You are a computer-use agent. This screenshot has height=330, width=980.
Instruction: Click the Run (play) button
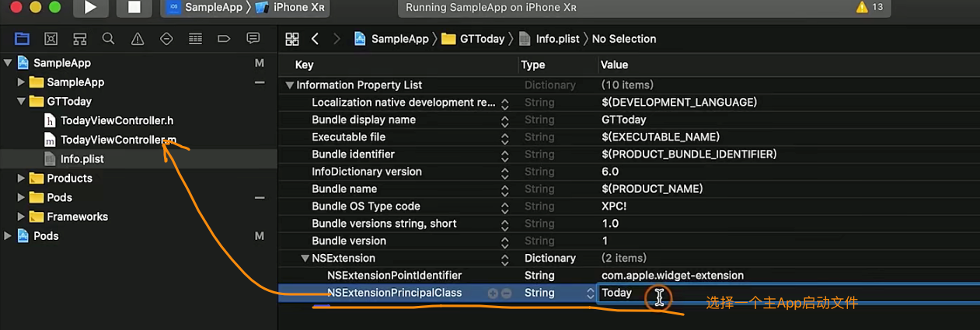91,8
